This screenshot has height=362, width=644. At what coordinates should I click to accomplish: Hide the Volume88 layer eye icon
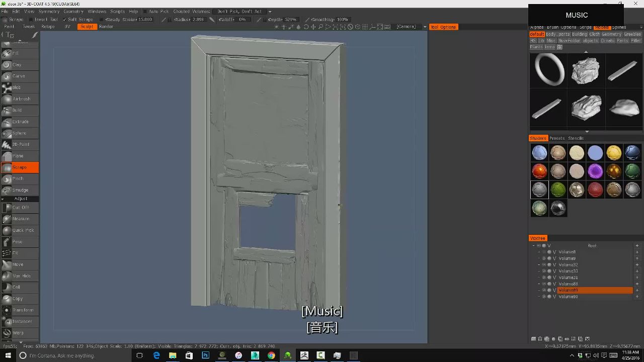pos(544,284)
